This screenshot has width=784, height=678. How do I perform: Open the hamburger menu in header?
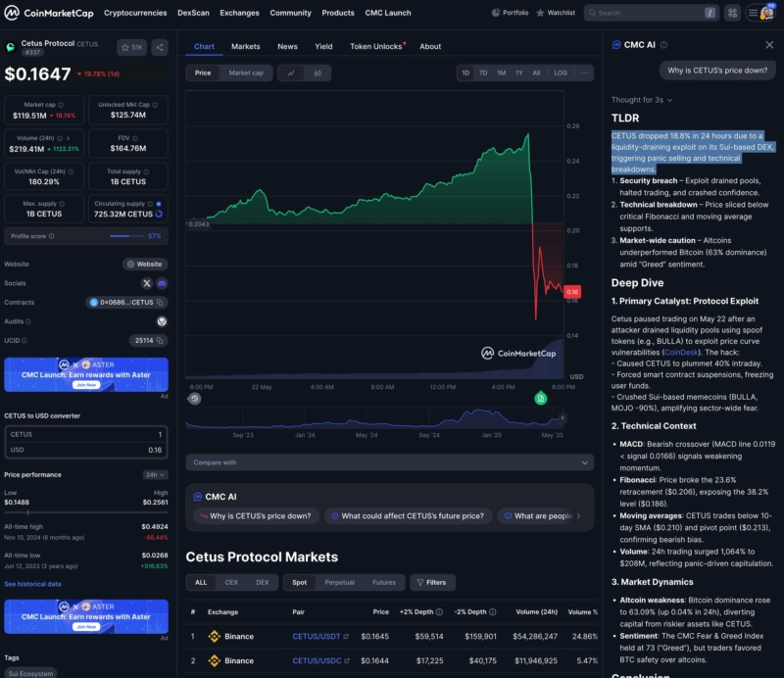click(752, 13)
